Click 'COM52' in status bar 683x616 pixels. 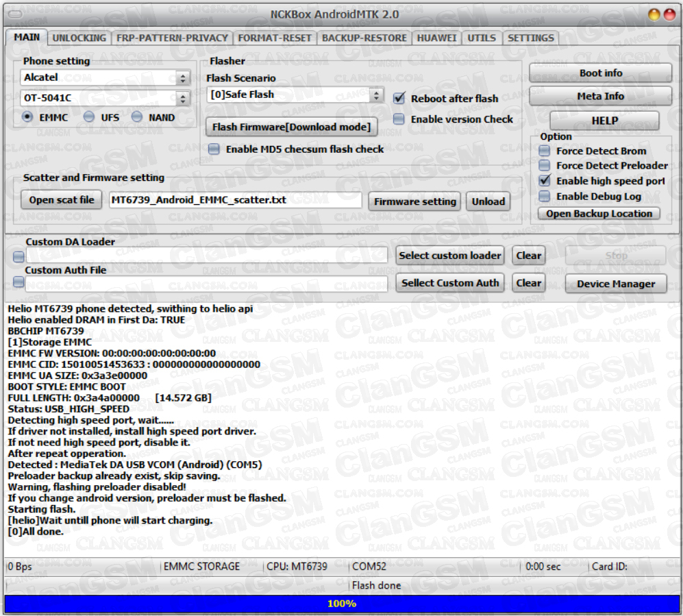click(369, 567)
